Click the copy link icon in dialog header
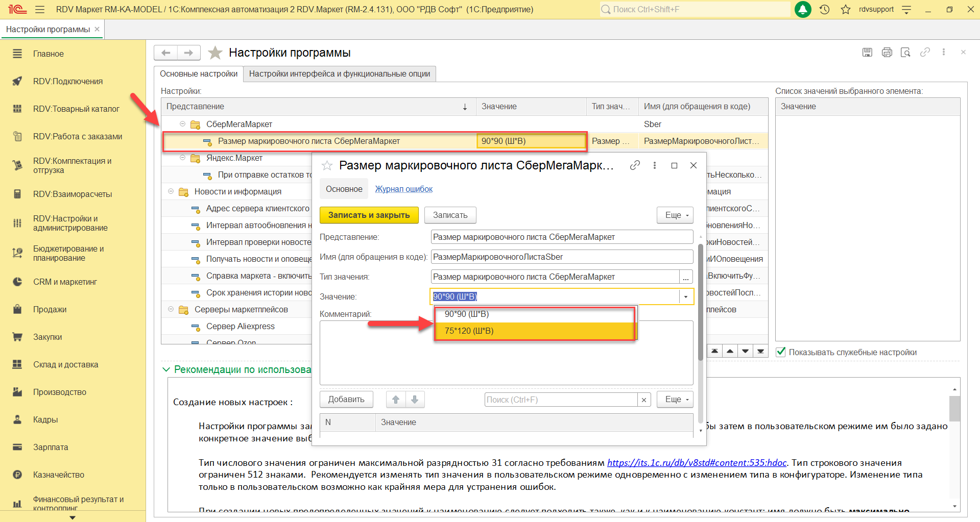 (635, 165)
